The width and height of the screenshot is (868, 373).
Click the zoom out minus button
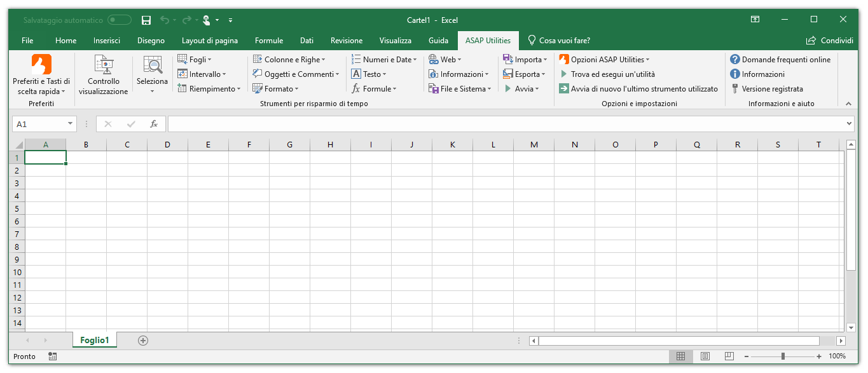tap(747, 356)
